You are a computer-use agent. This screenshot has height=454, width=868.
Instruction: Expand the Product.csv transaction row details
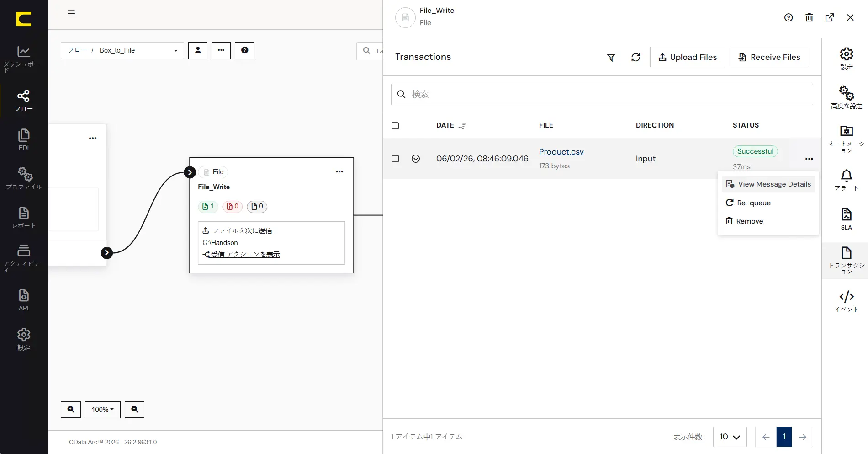tap(416, 159)
